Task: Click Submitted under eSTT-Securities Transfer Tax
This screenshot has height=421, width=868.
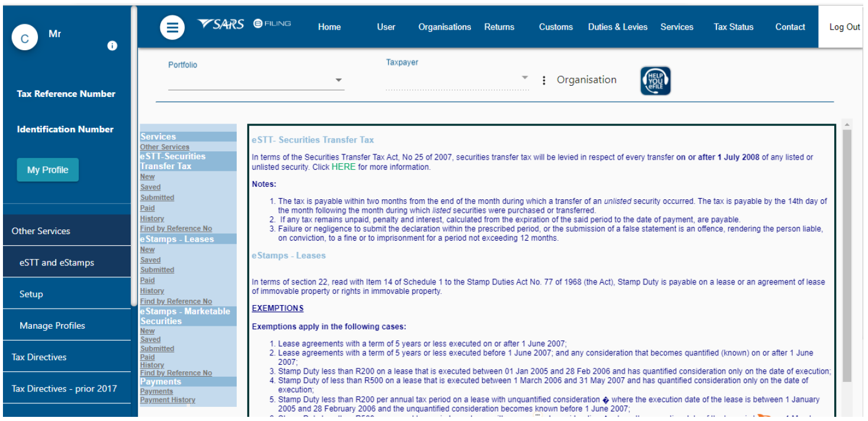Action: (x=157, y=197)
